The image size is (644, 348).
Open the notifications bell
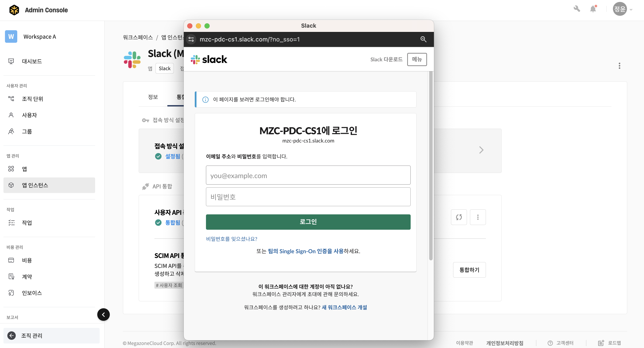[x=593, y=9]
